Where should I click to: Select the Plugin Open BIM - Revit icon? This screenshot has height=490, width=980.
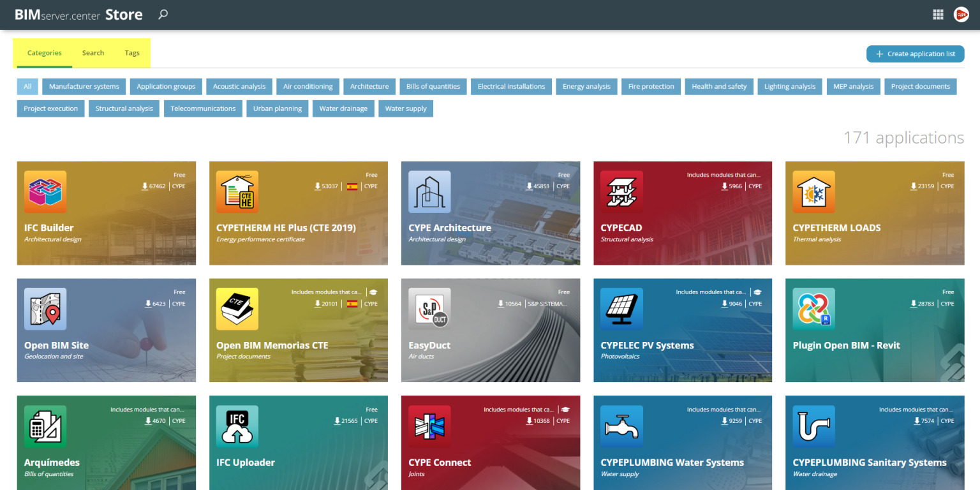coord(813,309)
